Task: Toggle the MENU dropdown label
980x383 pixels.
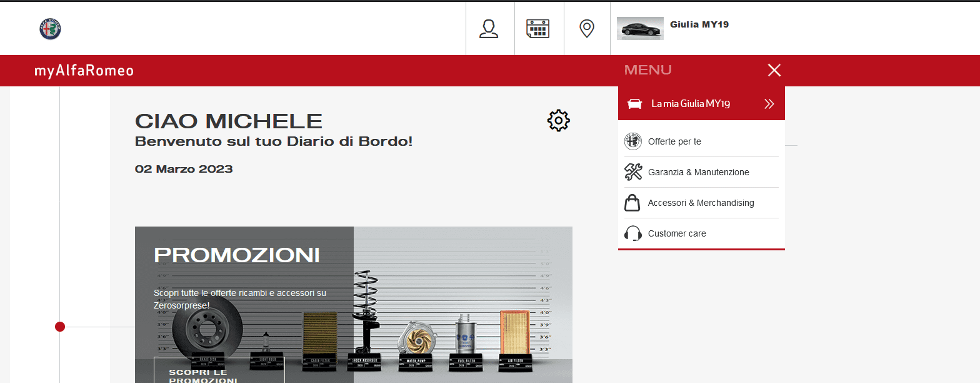Action: [647, 70]
